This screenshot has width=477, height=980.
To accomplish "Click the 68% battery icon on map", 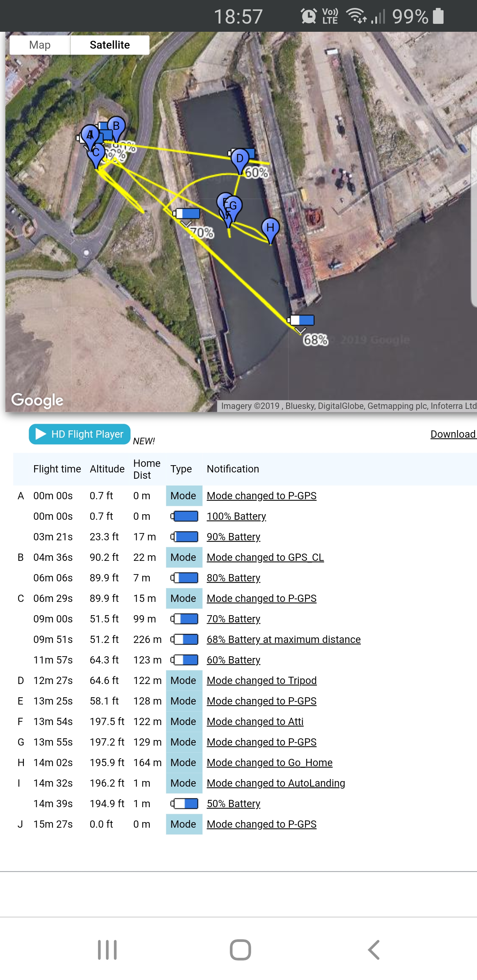I will [x=301, y=320].
